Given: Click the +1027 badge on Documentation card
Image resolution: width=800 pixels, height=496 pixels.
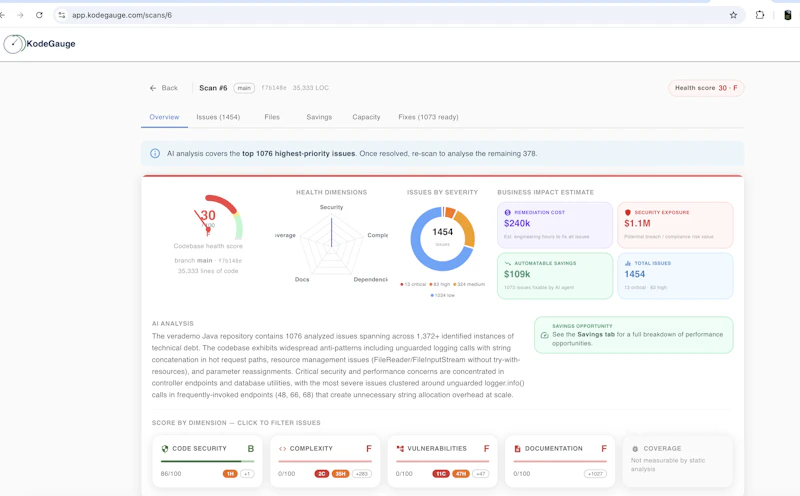Looking at the screenshot, I should 595,474.
